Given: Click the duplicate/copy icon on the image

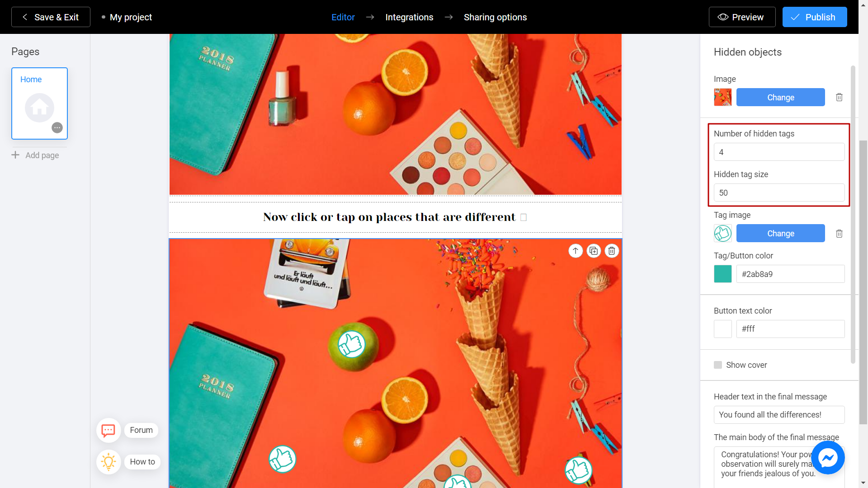Looking at the screenshot, I should (594, 251).
